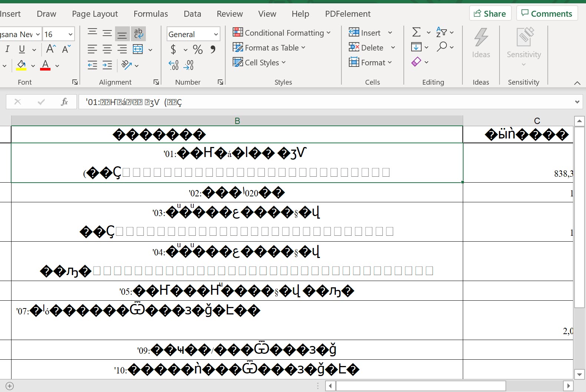Viewport: 586px width, 392px height.
Task: Open font name dropdown
Action: tap(38, 34)
